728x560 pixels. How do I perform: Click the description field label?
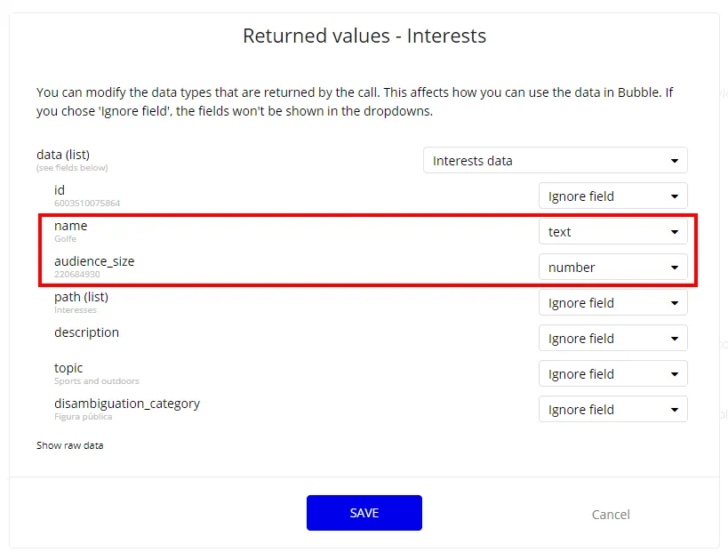tap(86, 332)
